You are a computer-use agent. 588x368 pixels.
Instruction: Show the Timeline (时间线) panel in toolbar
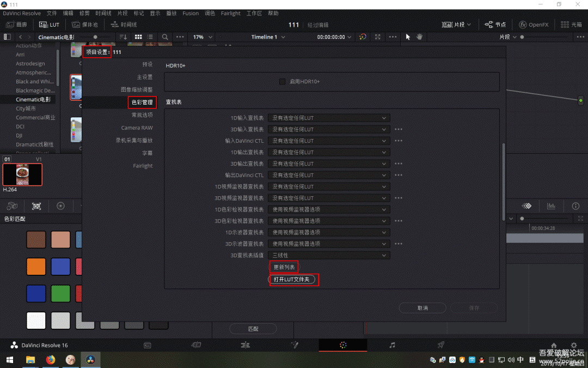[124, 25]
